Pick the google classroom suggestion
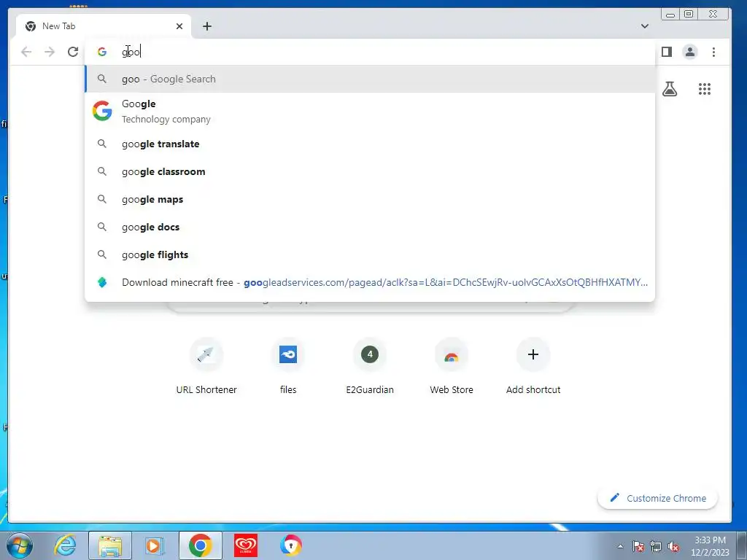Viewport: 747px width, 560px height. click(370, 171)
